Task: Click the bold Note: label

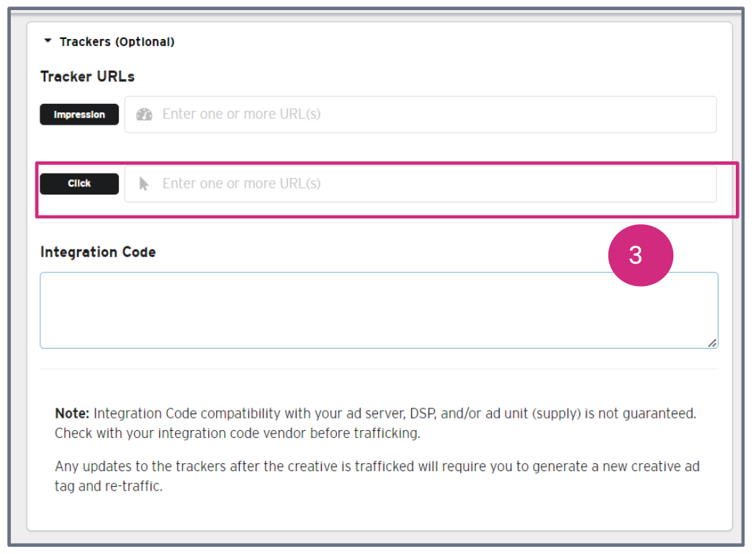Action: (72, 414)
